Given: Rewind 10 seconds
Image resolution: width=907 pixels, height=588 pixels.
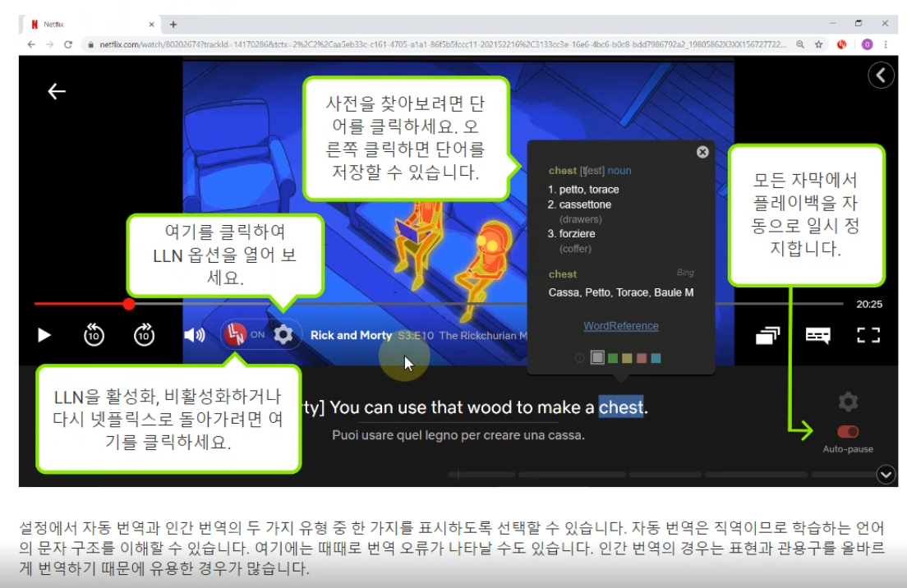Looking at the screenshot, I should [x=94, y=335].
